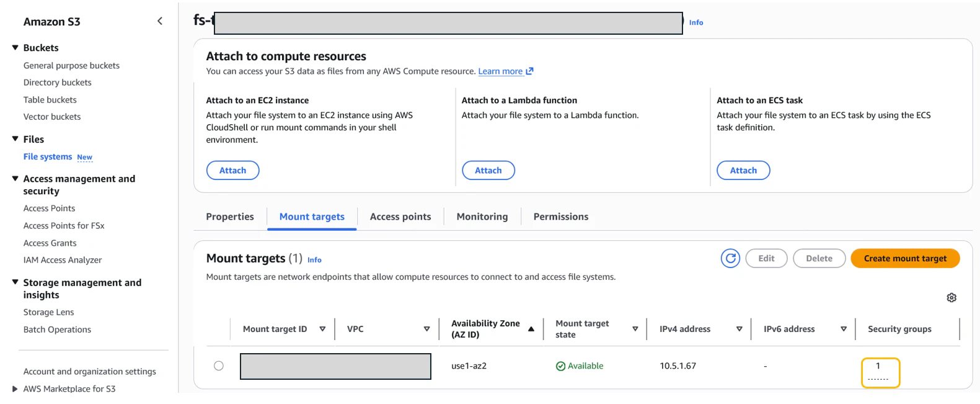This screenshot has width=980, height=404.
Task: Open Batch Operations
Action: pyautogui.click(x=57, y=330)
